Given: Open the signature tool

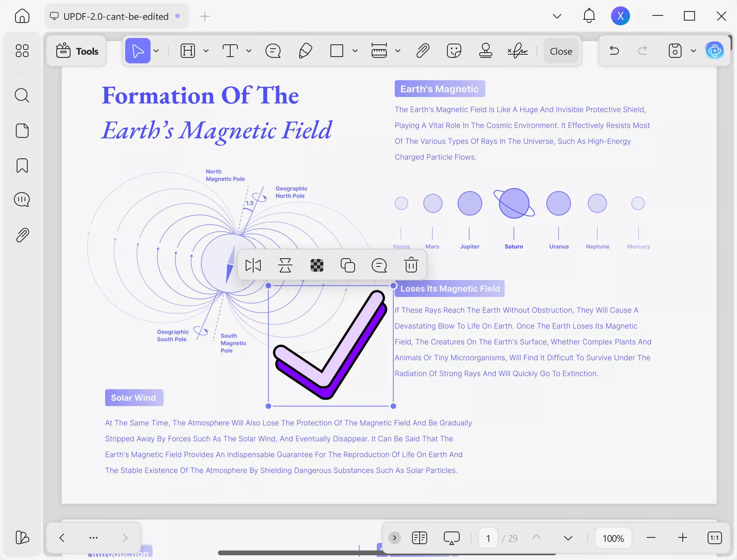Looking at the screenshot, I should coord(517,51).
